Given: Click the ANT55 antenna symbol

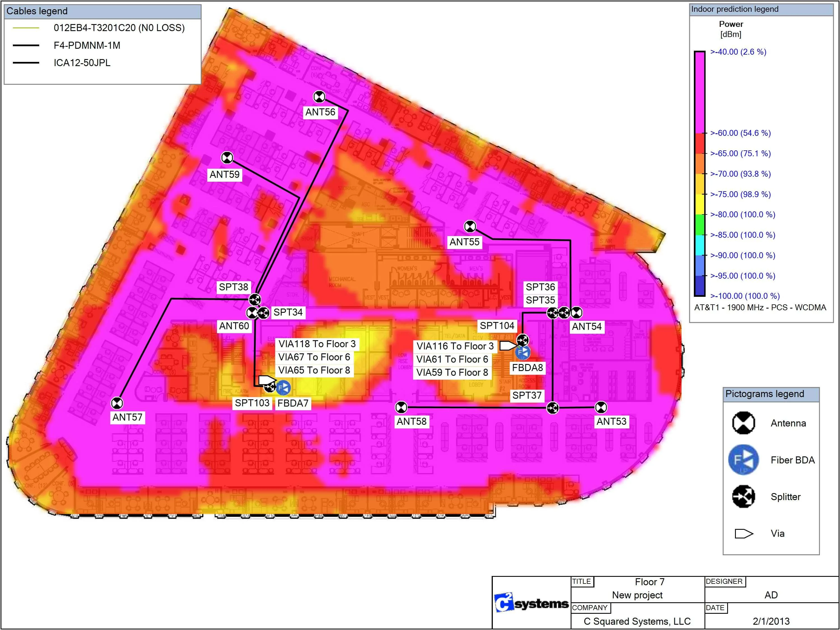Looking at the screenshot, I should 470,227.
